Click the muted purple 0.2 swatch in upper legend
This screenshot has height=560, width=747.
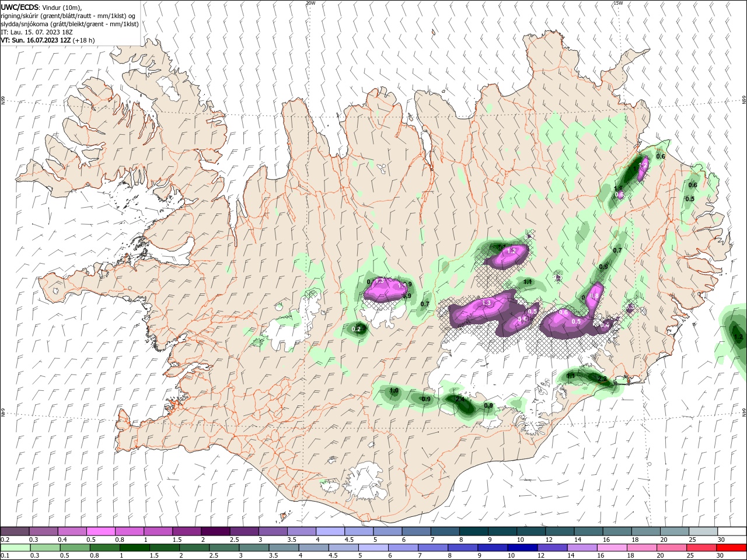pyautogui.click(x=15, y=531)
